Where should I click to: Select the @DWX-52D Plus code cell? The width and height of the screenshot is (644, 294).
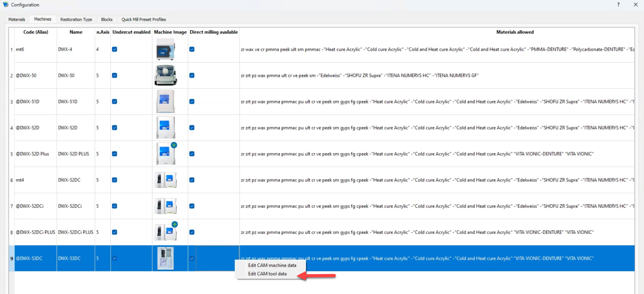[x=35, y=154]
